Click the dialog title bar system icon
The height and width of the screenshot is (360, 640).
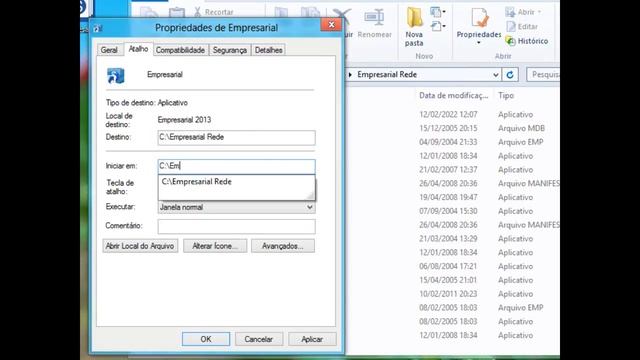(98, 28)
